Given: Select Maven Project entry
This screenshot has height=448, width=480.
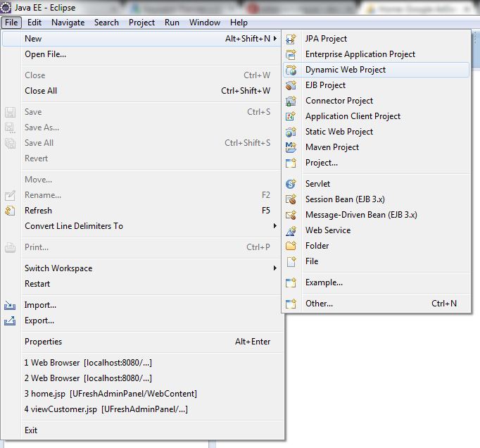Looking at the screenshot, I should (x=377, y=147).
